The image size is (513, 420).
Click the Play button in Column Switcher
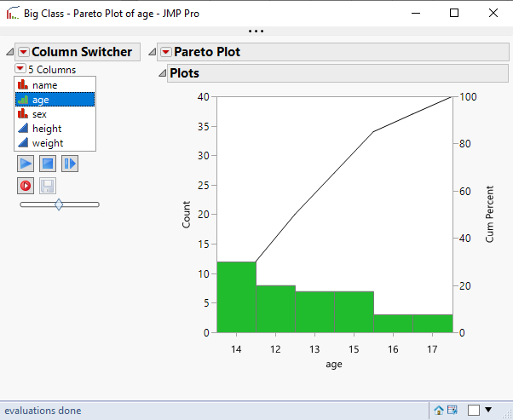click(x=25, y=163)
